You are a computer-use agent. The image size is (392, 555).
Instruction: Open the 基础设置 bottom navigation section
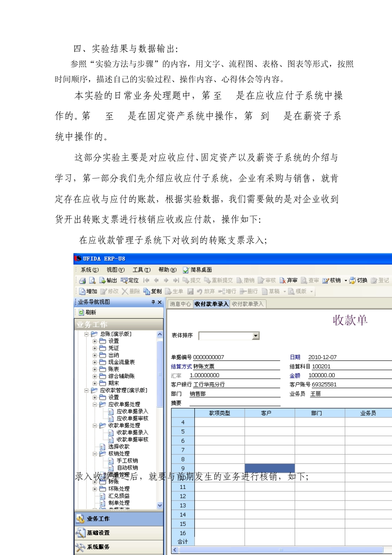pos(119,533)
